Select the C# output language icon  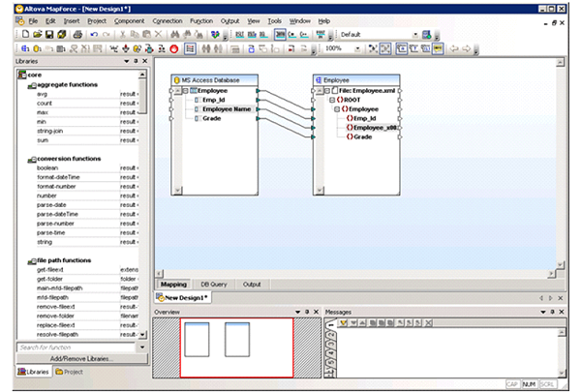point(292,35)
